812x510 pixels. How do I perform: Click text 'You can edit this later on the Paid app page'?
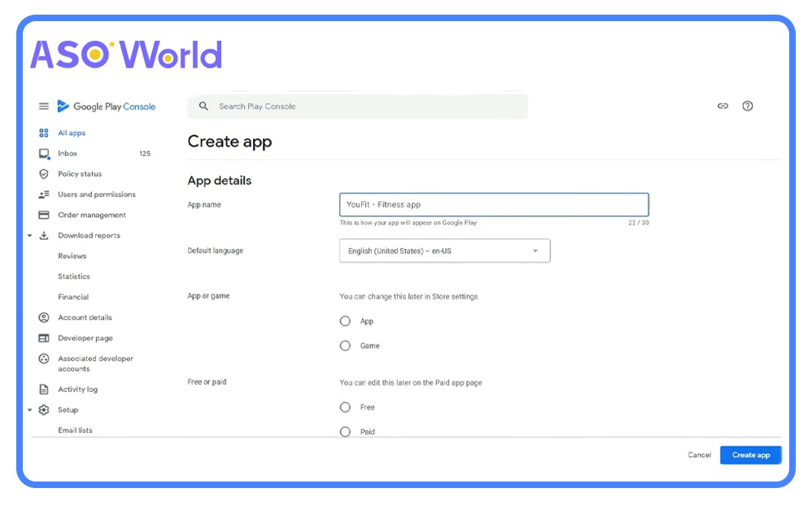411,382
